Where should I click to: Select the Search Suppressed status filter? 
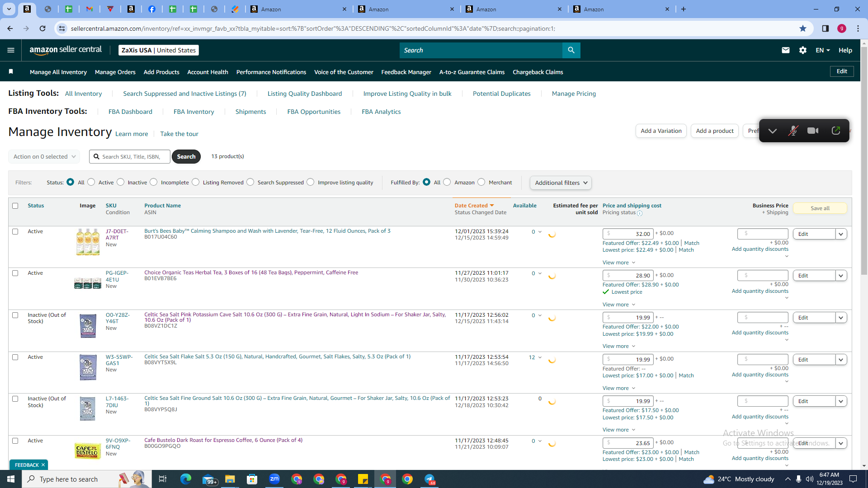coord(250,182)
